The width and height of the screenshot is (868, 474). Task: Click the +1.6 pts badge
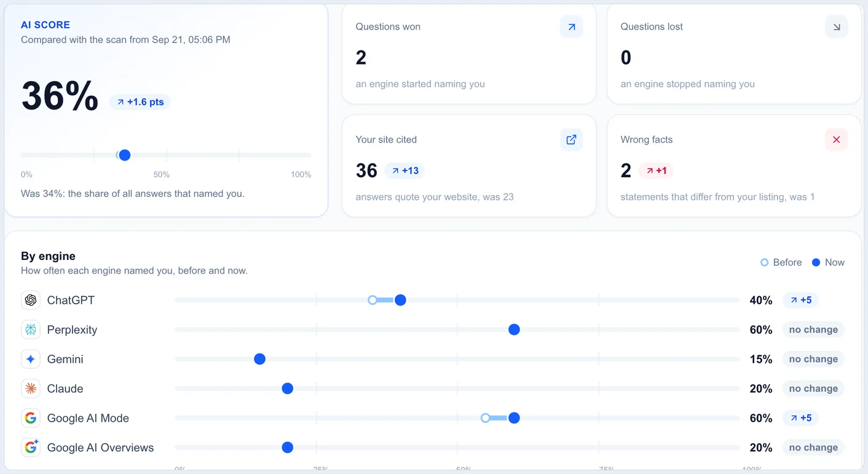[x=140, y=102]
